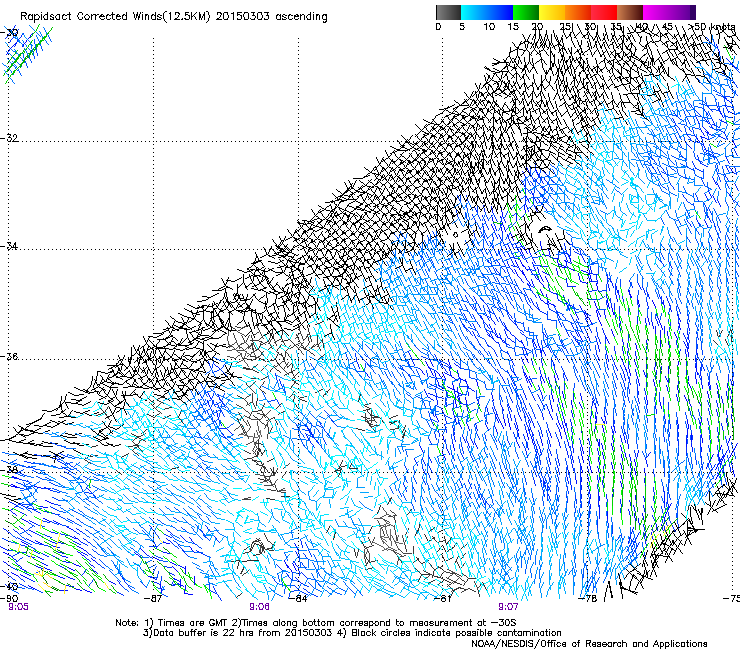Click the -32 latitude label
This screenshot has height=650, width=740.
(x=9, y=138)
